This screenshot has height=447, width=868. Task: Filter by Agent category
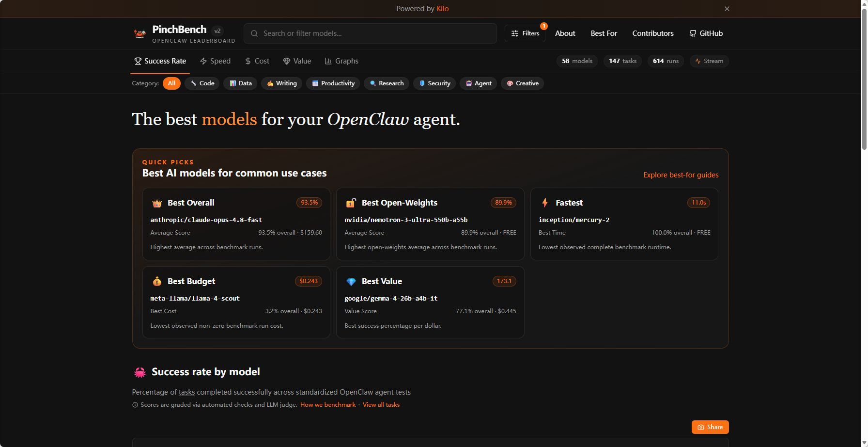tap(478, 83)
